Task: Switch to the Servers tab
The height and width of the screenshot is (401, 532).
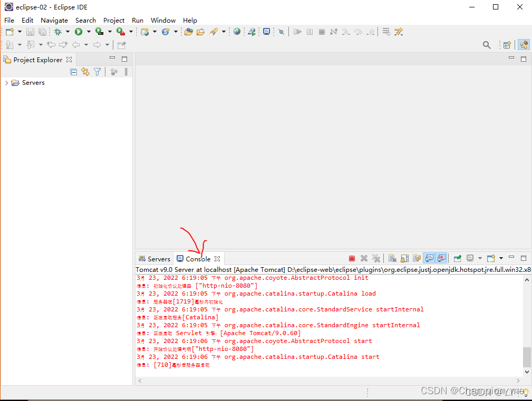Action: [x=154, y=259]
